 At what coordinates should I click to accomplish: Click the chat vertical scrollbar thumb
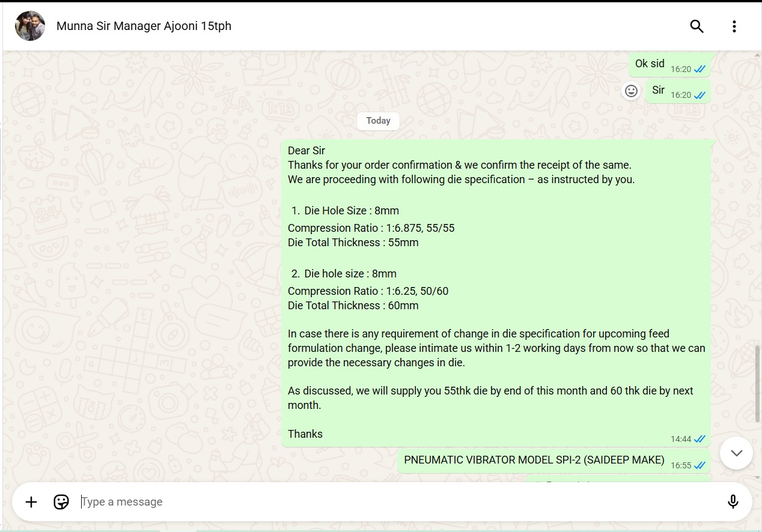[x=757, y=383]
